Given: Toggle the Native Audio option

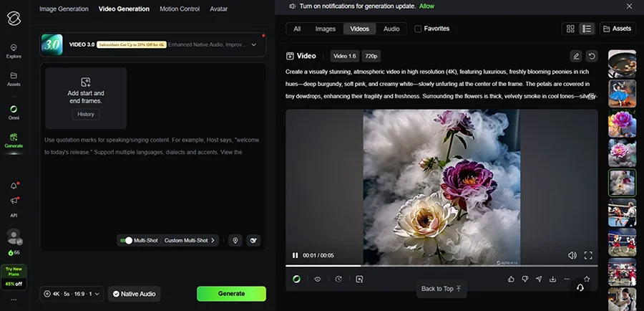Looking at the screenshot, I should click(135, 294).
